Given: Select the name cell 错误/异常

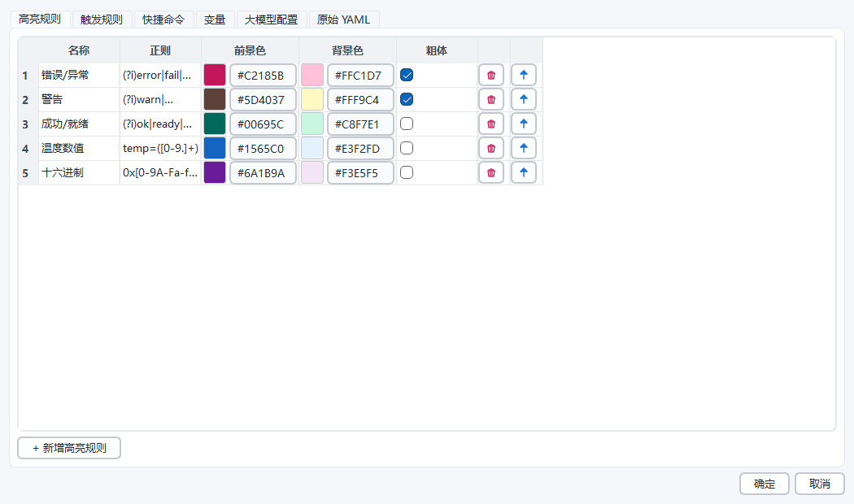Looking at the screenshot, I should click(79, 75).
